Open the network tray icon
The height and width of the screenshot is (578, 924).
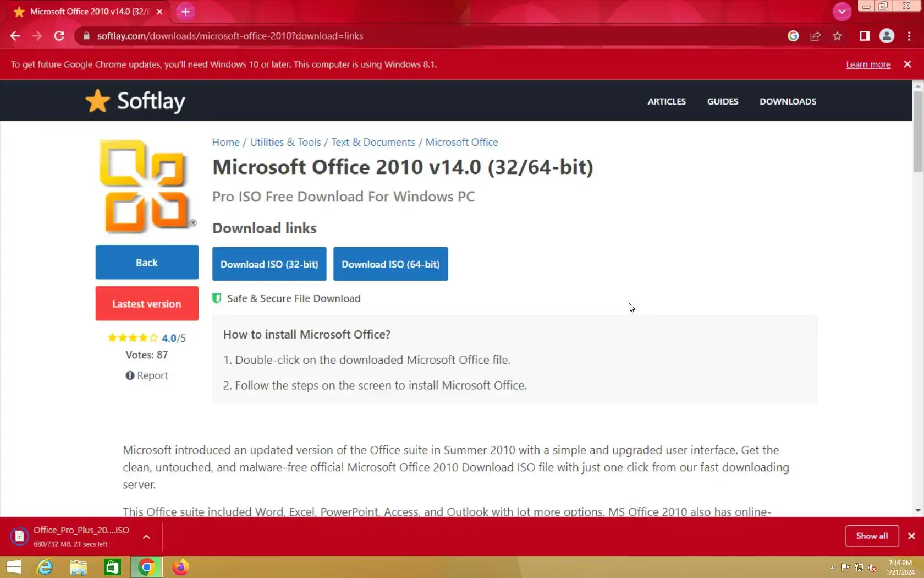[859, 568]
